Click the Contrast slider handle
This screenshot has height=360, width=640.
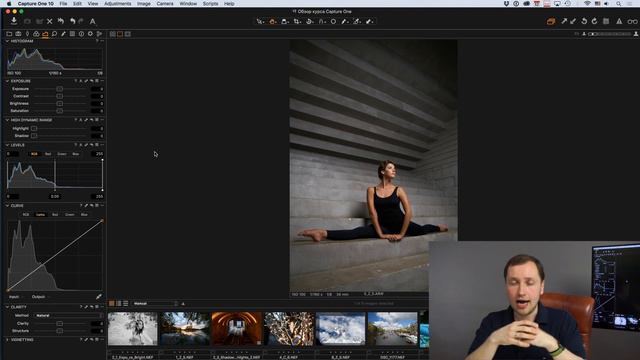click(x=60, y=96)
